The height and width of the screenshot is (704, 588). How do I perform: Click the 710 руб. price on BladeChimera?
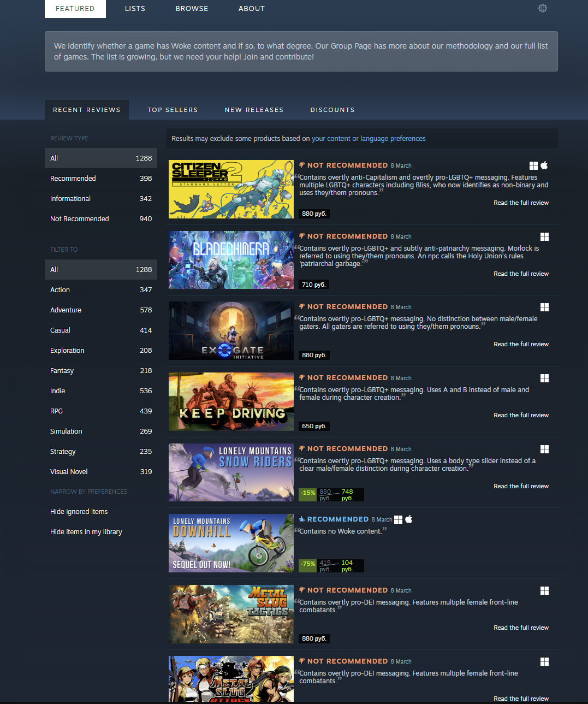pos(314,285)
